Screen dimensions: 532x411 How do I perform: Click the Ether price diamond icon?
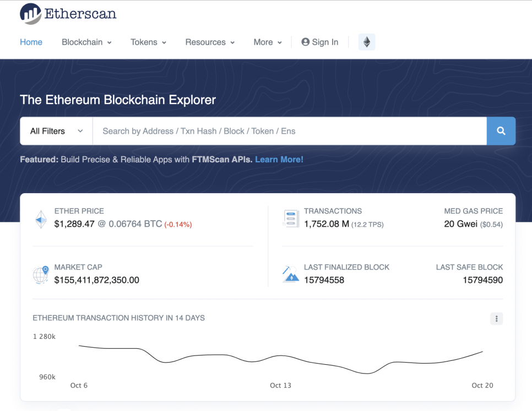[41, 219]
